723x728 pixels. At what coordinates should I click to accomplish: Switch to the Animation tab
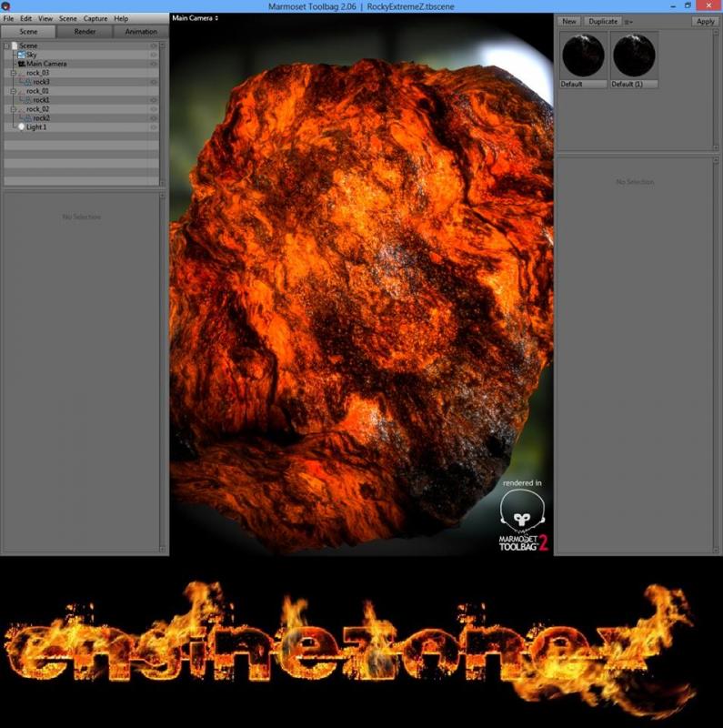pyautogui.click(x=141, y=32)
